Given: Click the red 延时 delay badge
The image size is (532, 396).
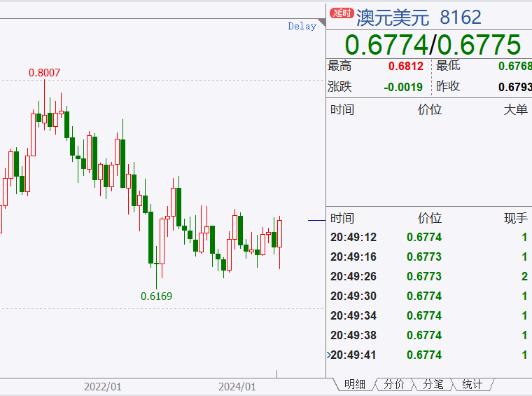Looking at the screenshot, I should point(342,13).
